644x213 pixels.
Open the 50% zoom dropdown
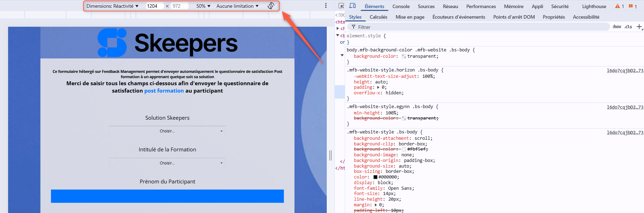coord(203,6)
